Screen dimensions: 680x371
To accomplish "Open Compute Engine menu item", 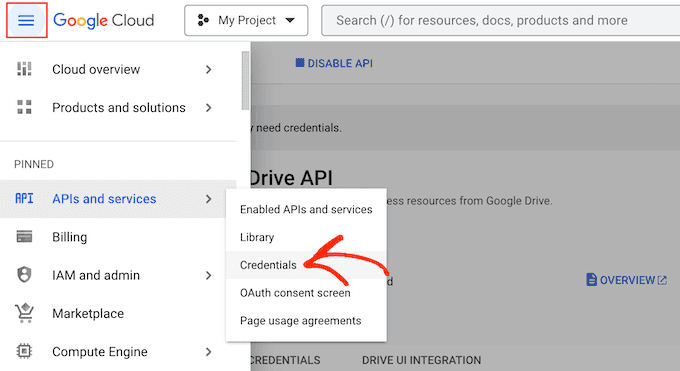I will tap(118, 351).
